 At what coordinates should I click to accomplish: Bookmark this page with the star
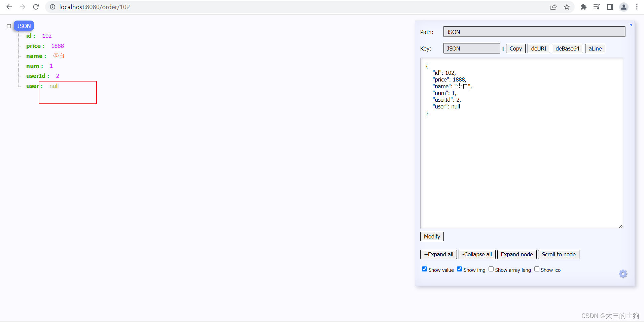tap(567, 7)
